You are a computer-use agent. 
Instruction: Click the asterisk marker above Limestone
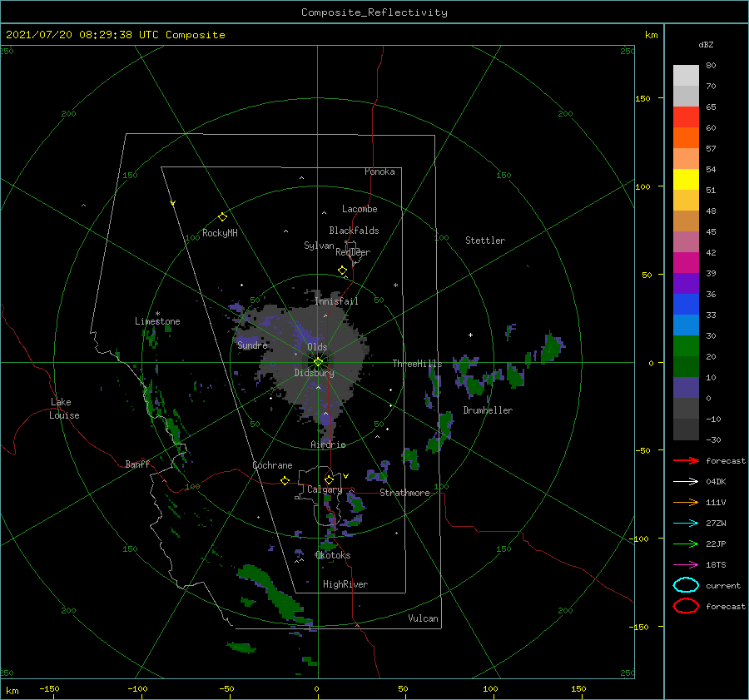click(x=157, y=314)
